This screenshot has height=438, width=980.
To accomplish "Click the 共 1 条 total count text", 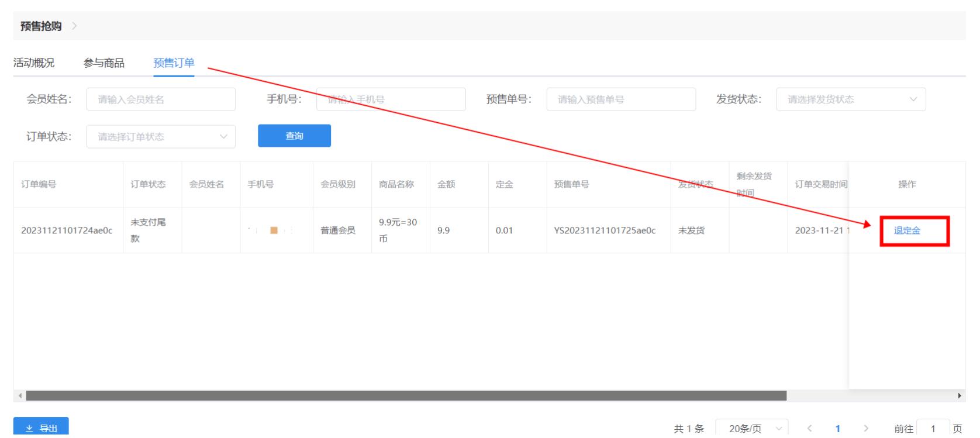I will point(689,429).
